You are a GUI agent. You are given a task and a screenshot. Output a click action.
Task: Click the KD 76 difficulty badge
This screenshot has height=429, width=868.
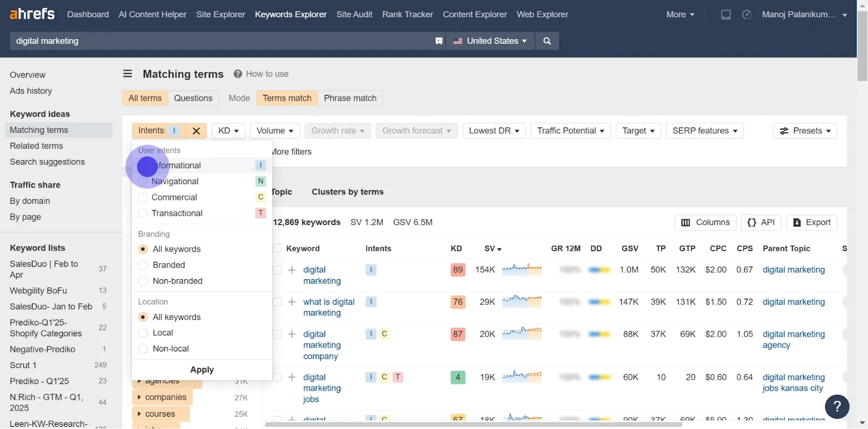point(458,302)
